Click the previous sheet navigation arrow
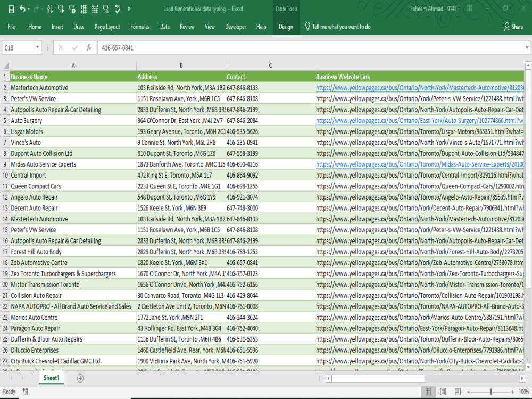Screen dimensions: 532x399 coord(12,378)
